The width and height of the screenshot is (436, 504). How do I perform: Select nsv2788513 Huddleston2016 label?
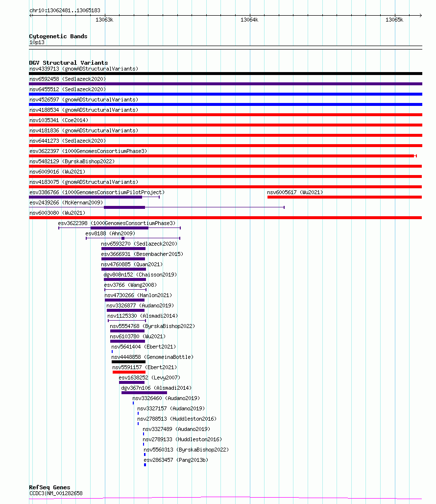tap(177, 419)
